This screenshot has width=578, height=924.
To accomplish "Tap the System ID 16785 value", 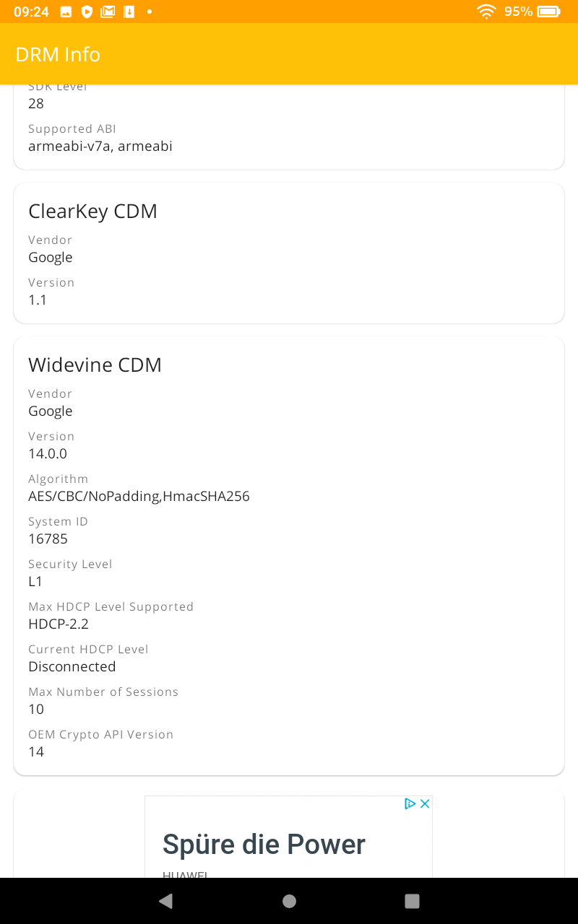I will coord(48,539).
